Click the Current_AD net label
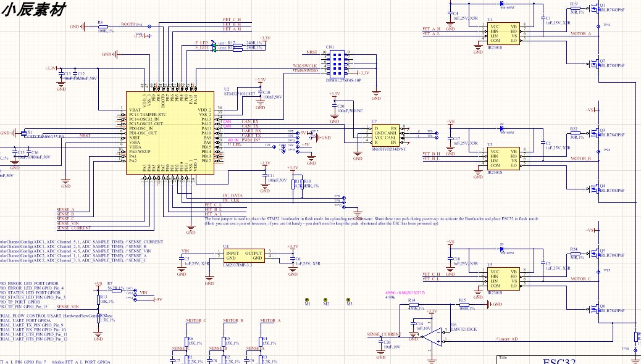 click(x=507, y=339)
